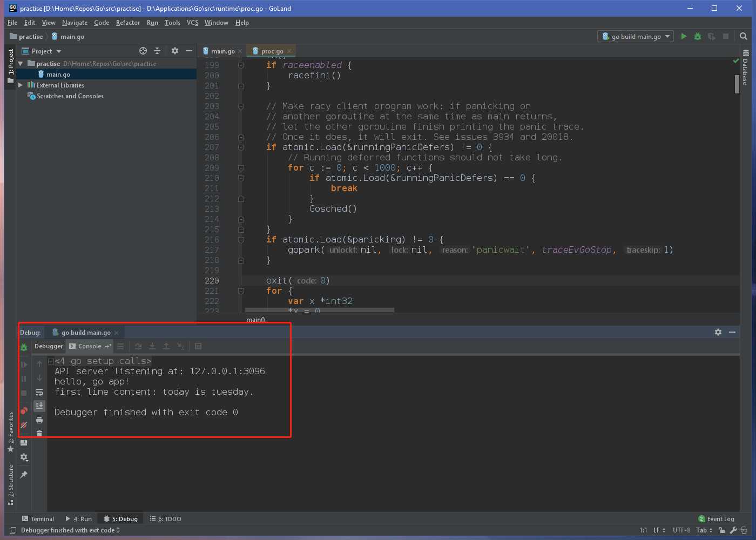Click the print icon in console sidebar

pos(39,420)
